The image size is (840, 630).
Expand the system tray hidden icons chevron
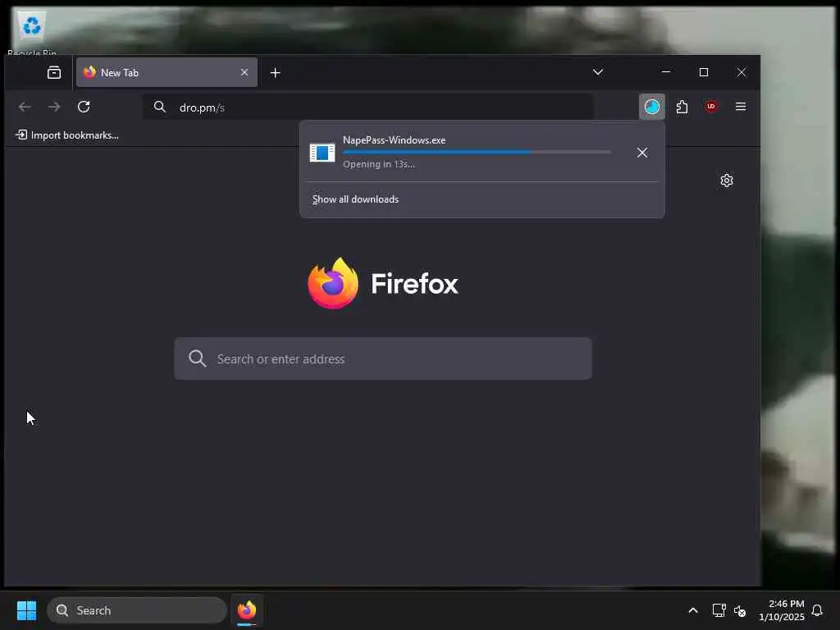(692, 610)
